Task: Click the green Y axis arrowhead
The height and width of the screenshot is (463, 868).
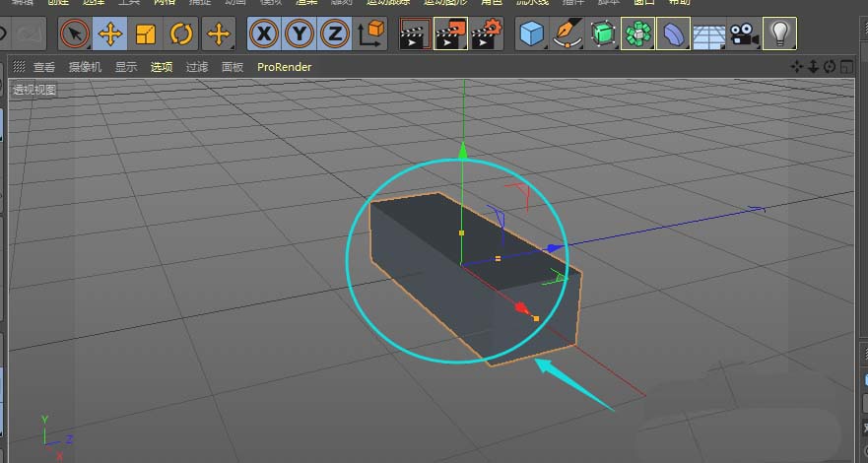Action: [463, 151]
